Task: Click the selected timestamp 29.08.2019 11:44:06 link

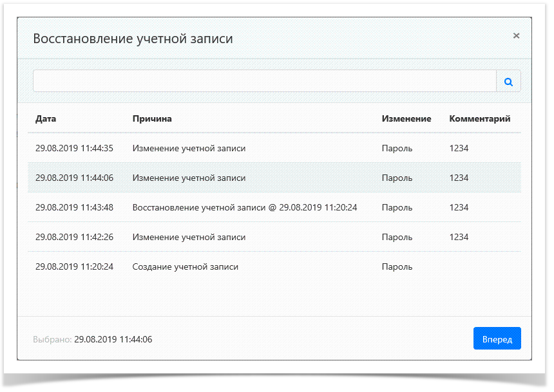Action: click(113, 339)
